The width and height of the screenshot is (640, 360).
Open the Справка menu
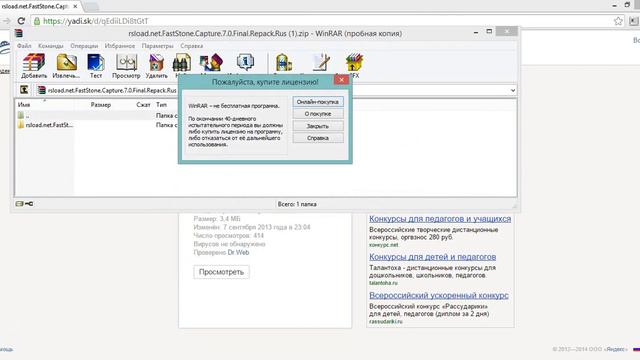(191, 46)
